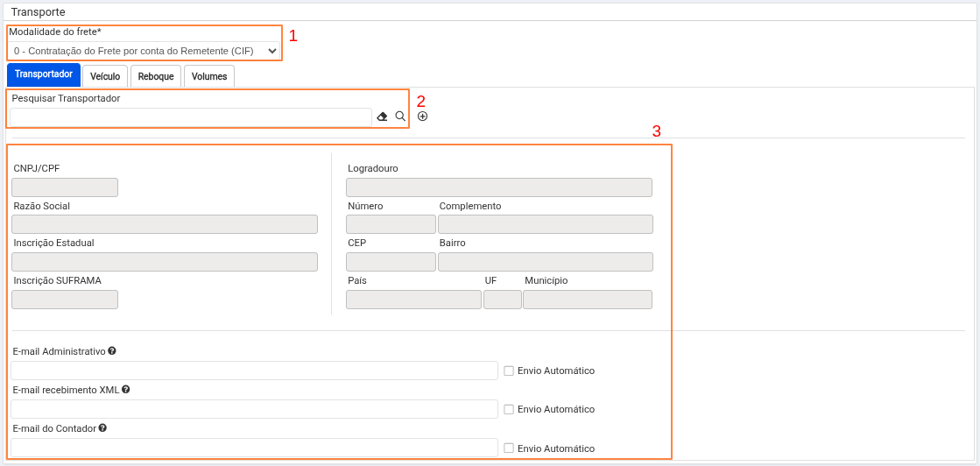Click the Pesquisar Transportador search field
The height and width of the screenshot is (466, 980).
click(191, 117)
